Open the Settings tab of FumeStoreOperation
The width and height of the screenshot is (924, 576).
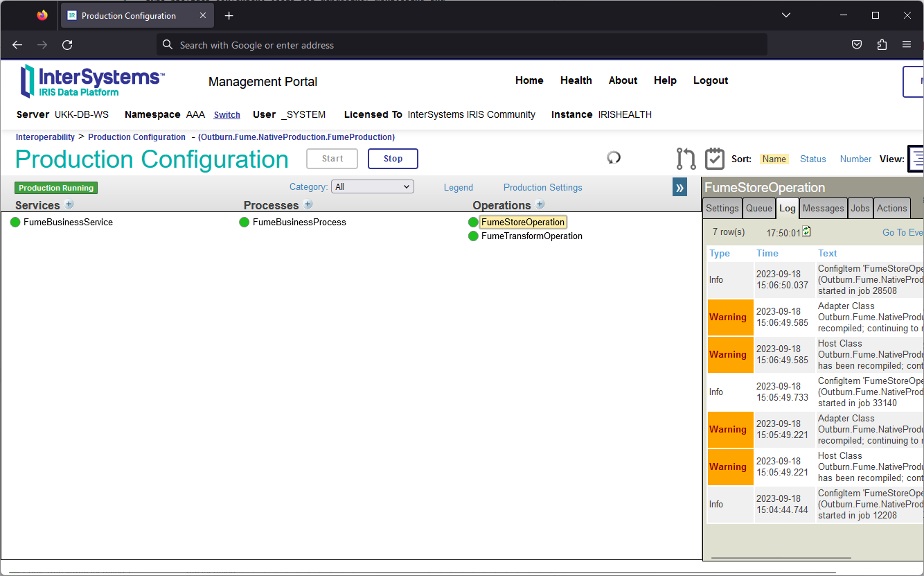pyautogui.click(x=722, y=208)
